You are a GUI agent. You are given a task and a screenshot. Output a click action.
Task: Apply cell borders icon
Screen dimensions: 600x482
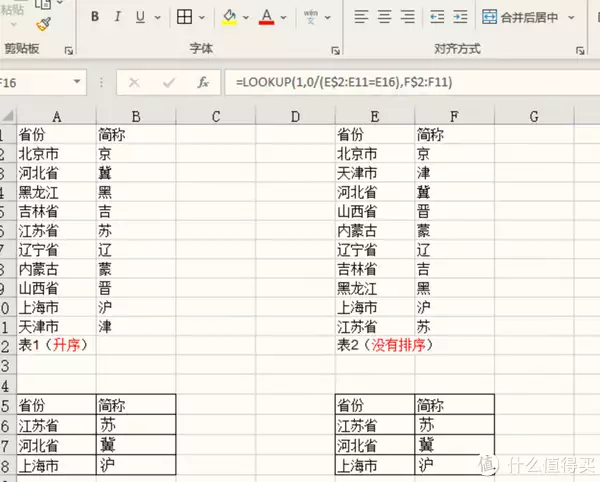click(184, 17)
